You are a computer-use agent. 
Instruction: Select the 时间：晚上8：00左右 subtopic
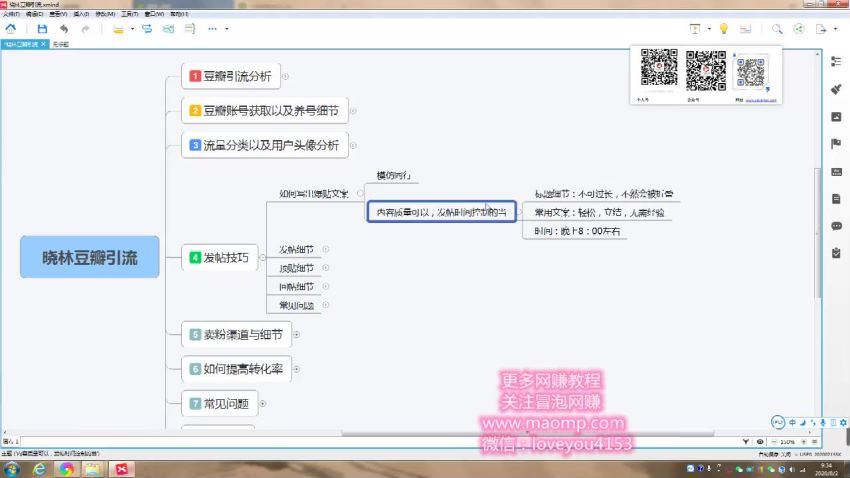click(577, 231)
